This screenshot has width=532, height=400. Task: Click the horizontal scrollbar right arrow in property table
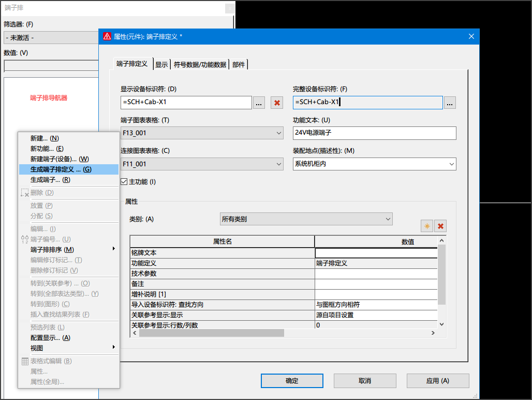pyautogui.click(x=433, y=333)
